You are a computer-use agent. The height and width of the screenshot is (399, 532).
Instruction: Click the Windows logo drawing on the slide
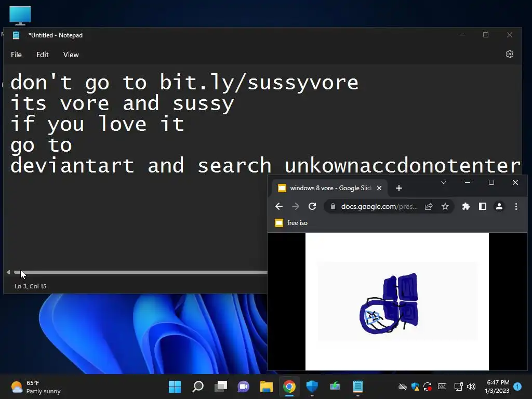(389, 303)
